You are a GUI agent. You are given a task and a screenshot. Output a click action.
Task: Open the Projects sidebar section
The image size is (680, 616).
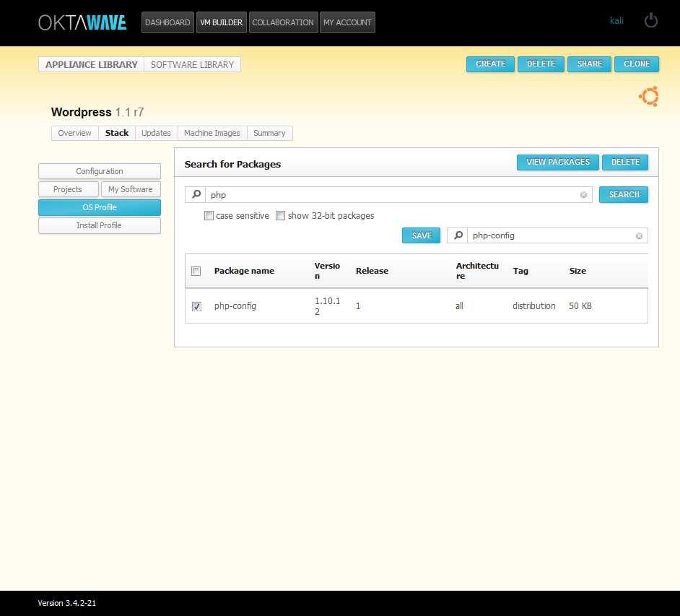(x=68, y=189)
